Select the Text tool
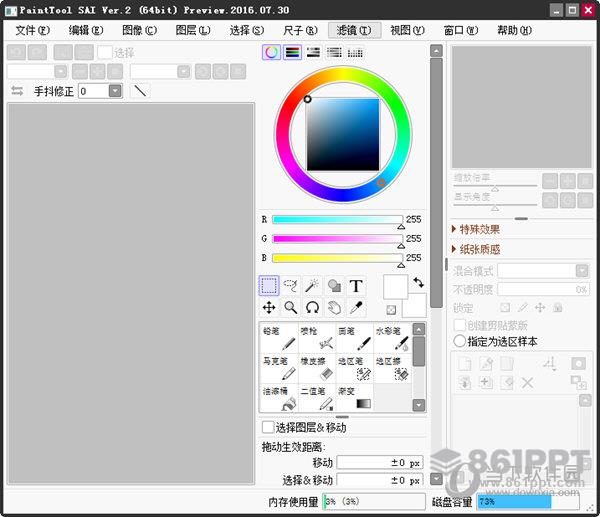The height and width of the screenshot is (517, 600). pyautogui.click(x=356, y=285)
